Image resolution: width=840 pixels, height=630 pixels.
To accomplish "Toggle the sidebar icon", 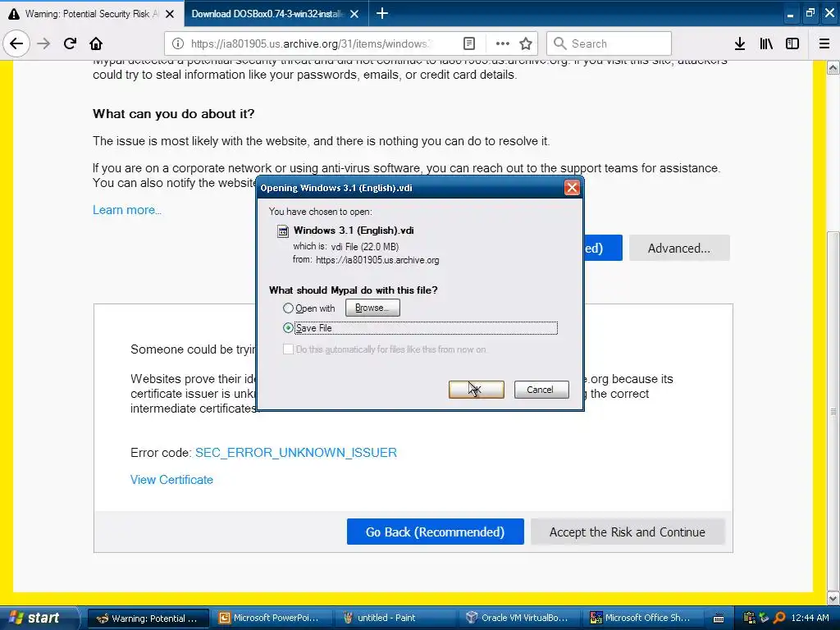I will 792,43.
